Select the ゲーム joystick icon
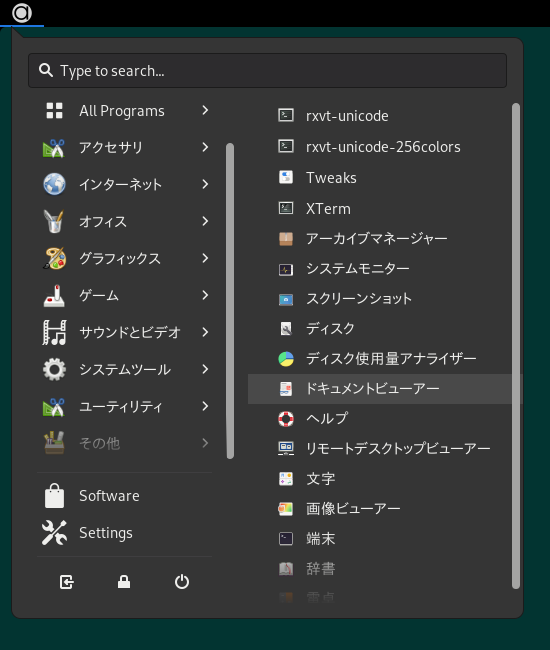 (54, 296)
